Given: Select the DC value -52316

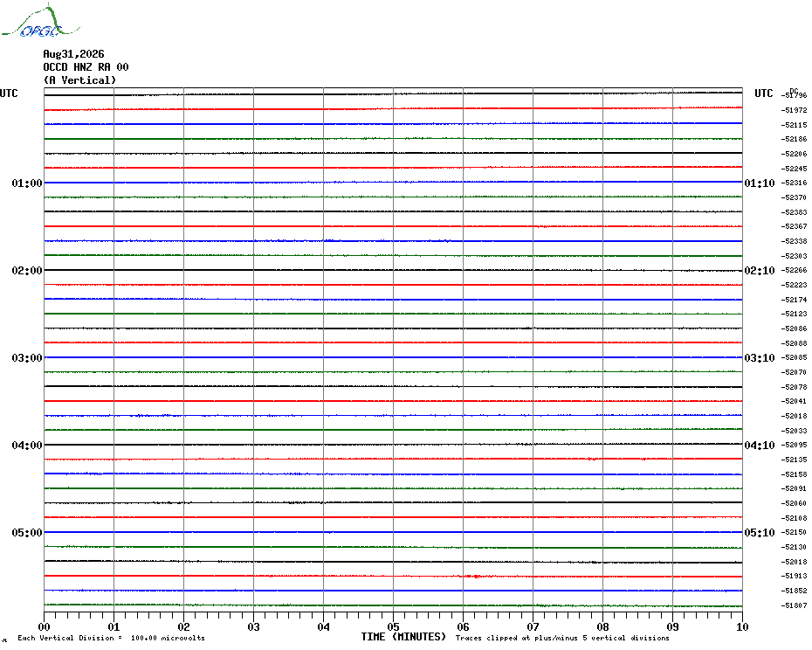Looking at the screenshot, I should (x=794, y=183).
